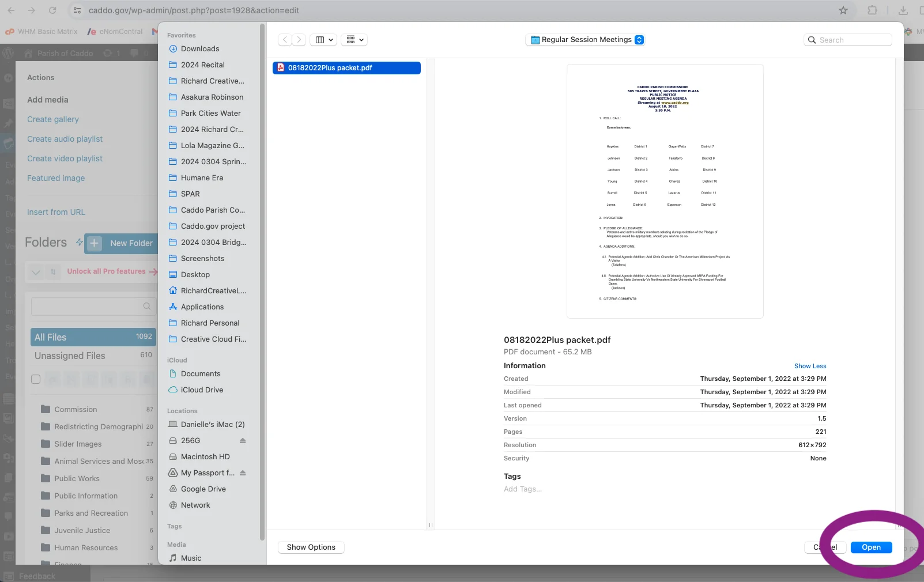Click the PDF preview thumbnail
The width and height of the screenshot is (924, 582).
[x=665, y=191]
